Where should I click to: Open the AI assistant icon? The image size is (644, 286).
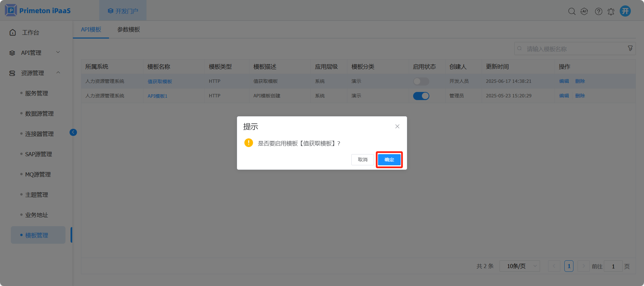coord(584,11)
